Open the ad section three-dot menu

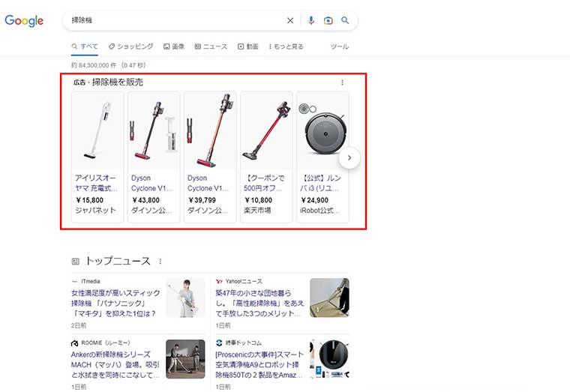click(342, 82)
